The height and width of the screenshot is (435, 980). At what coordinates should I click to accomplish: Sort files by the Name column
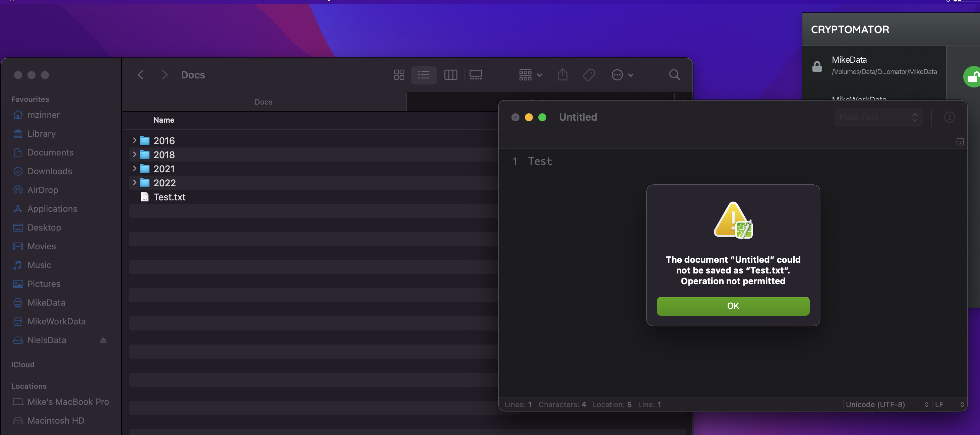point(164,120)
